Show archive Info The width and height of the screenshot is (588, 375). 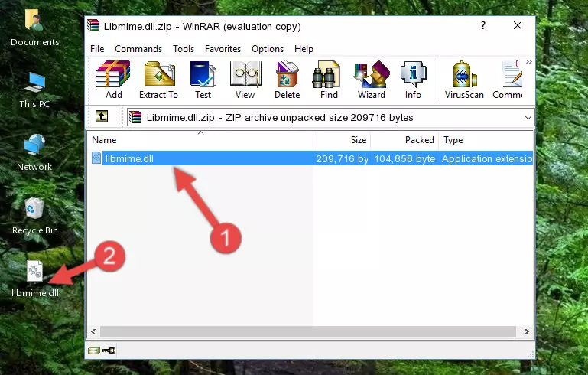[413, 80]
